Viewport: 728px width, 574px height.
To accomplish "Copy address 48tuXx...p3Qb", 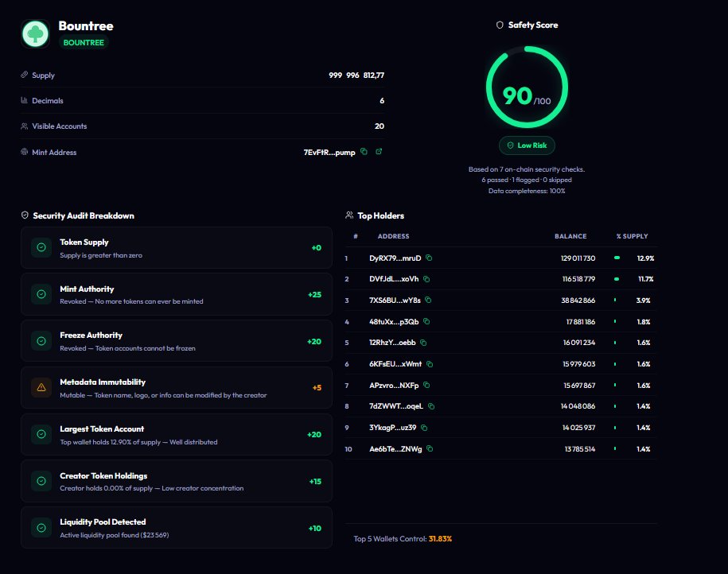I will 426,321.
